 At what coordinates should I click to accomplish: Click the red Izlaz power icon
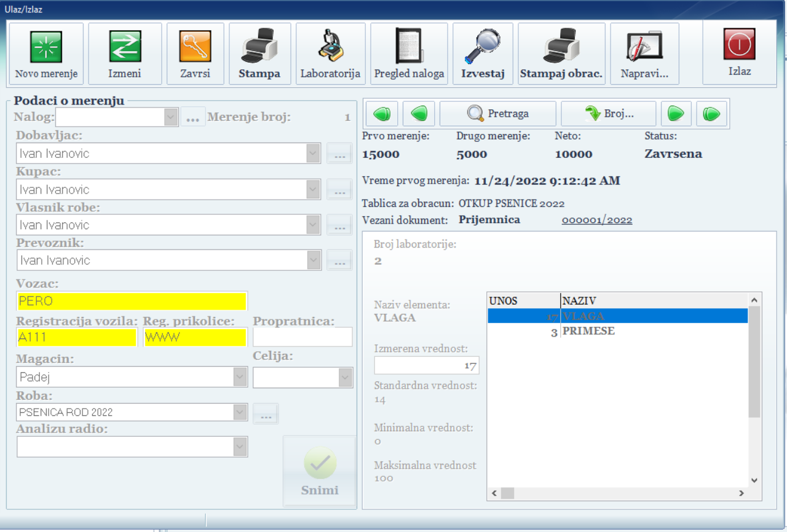point(740,45)
